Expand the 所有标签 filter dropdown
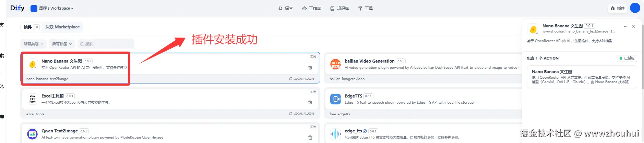Viewport: 644px width, 143px height. tap(62, 44)
